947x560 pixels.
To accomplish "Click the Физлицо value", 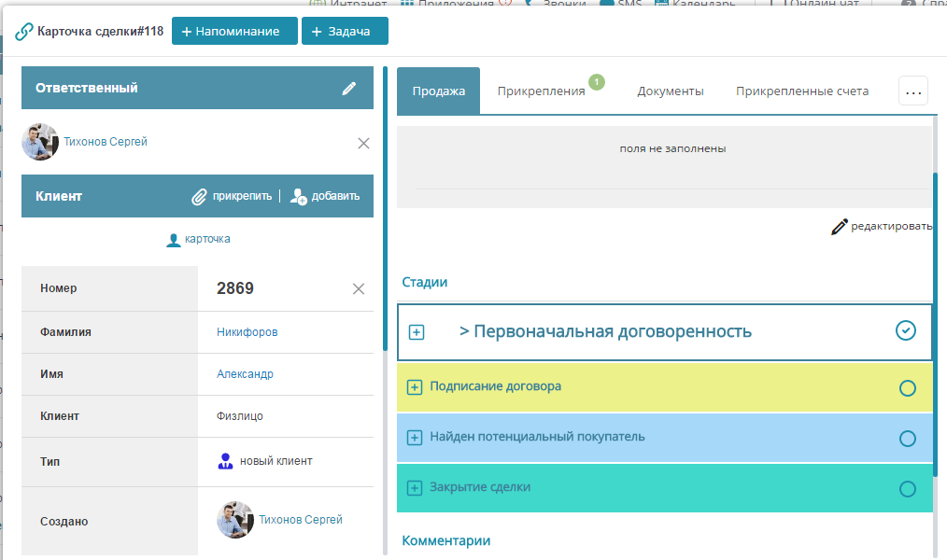I will [x=240, y=416].
